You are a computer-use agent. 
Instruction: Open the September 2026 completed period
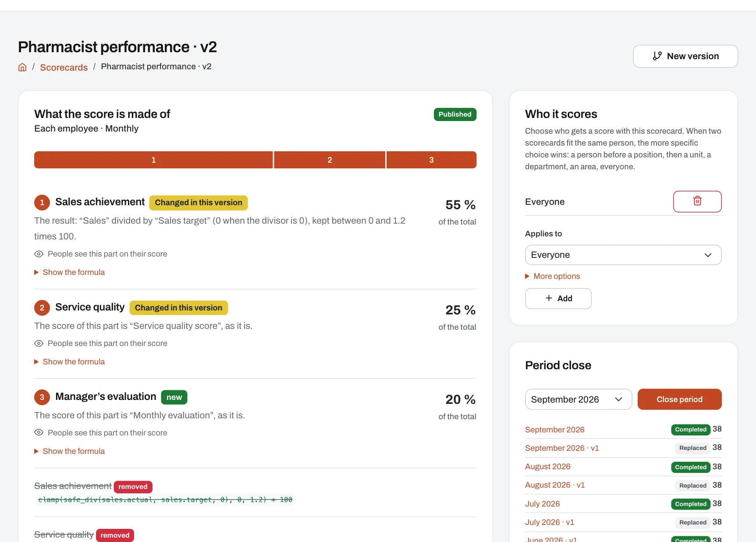(x=554, y=430)
